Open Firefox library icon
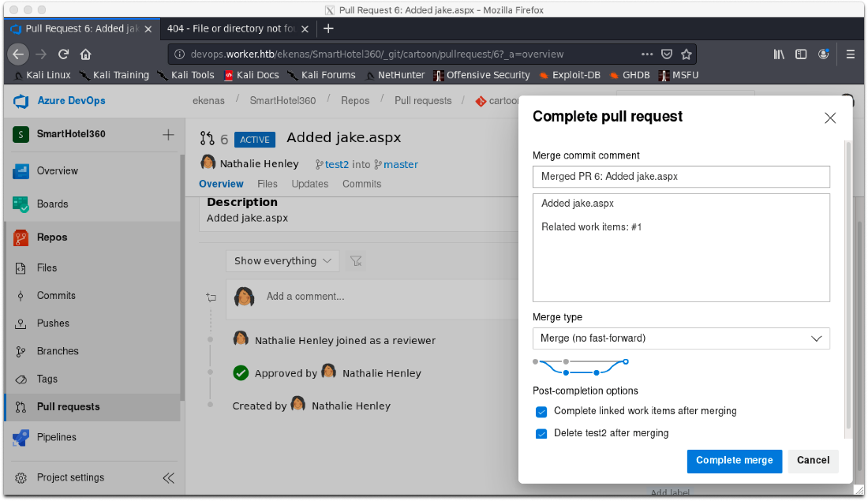 [x=779, y=54]
